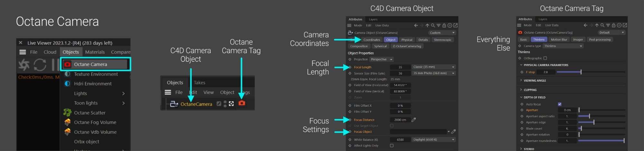Viewport: 644px width, 151px height.
Task: Toggle White Balance keyframe diamond
Action: click(350, 140)
